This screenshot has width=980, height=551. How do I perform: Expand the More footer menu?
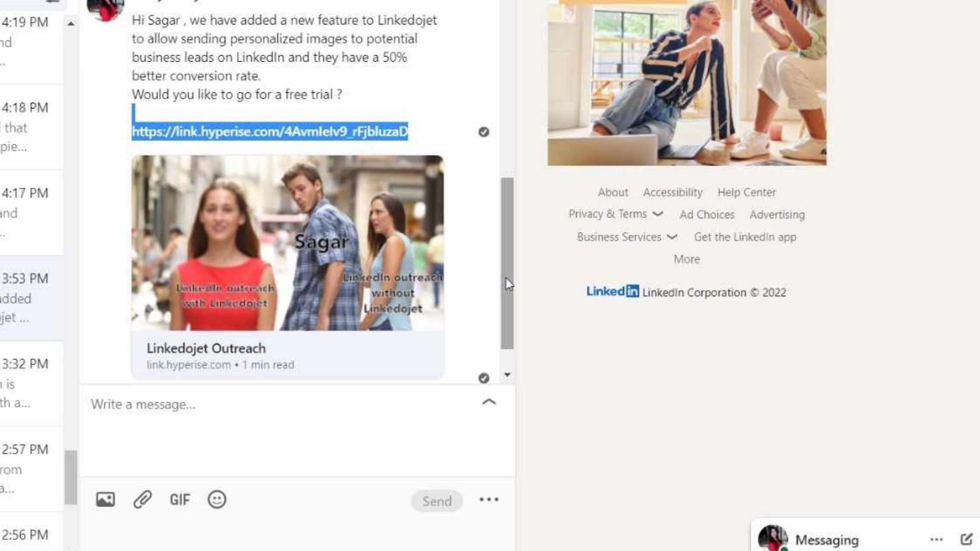click(686, 259)
